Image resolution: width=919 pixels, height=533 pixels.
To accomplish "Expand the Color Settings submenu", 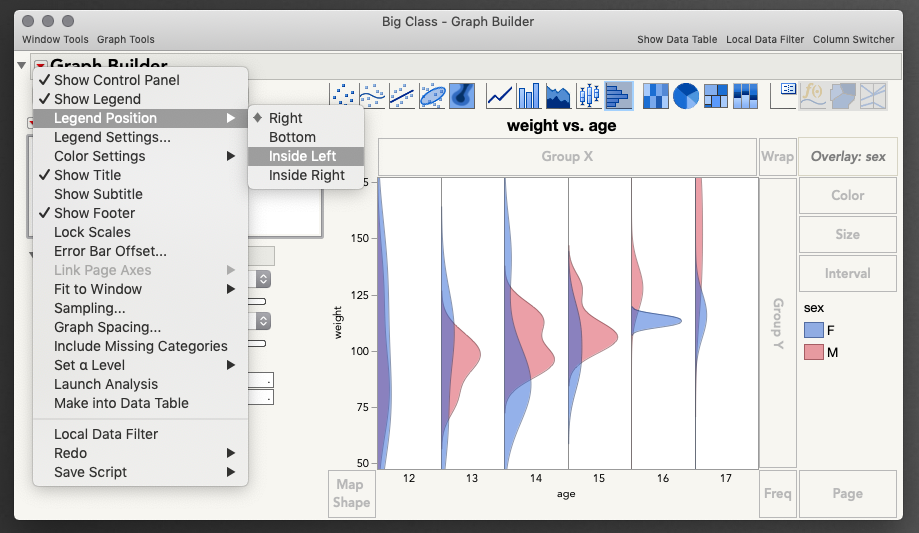I will (x=141, y=156).
